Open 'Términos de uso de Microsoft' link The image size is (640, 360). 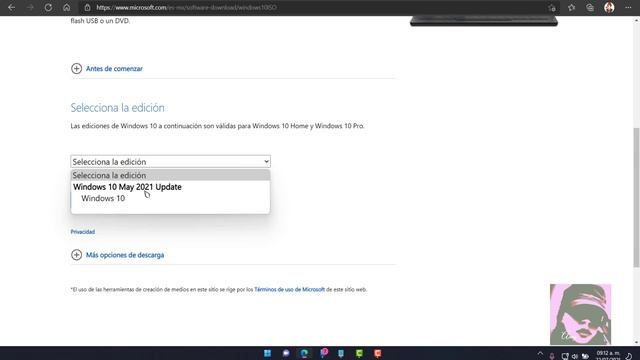pos(289,289)
